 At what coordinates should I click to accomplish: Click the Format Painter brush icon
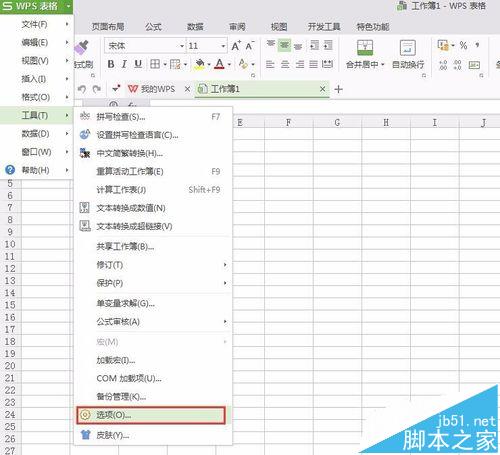82,48
